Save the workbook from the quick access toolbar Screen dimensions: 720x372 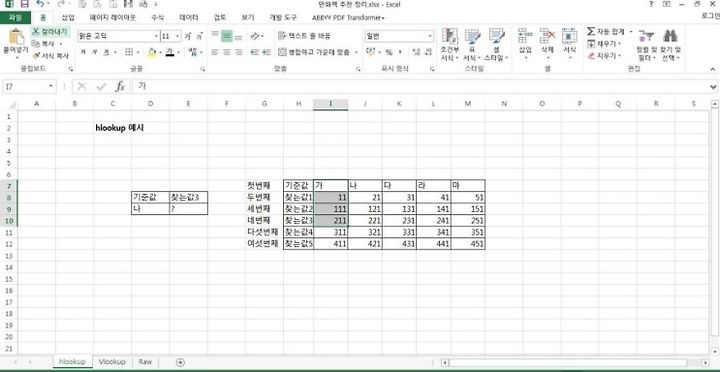coord(25,4)
